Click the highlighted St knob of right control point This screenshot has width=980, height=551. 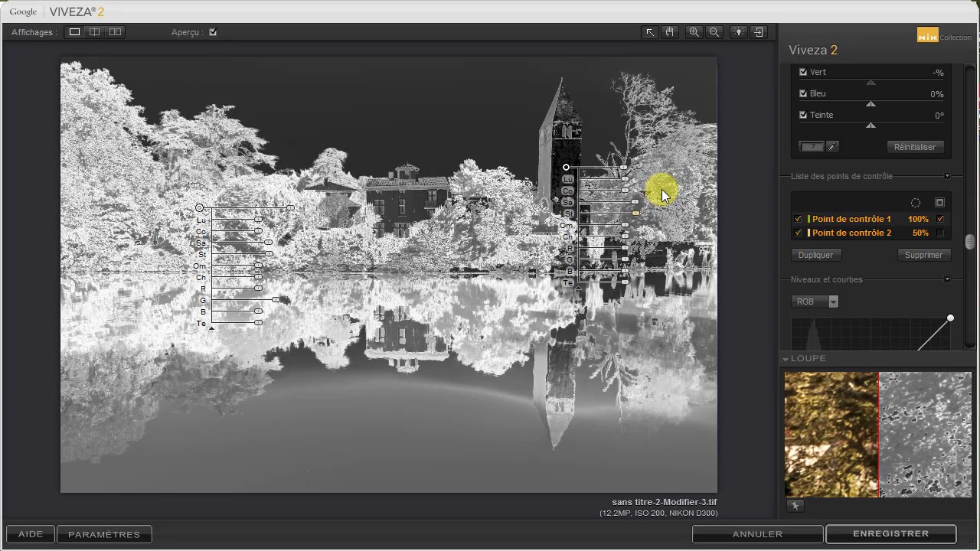pos(635,214)
